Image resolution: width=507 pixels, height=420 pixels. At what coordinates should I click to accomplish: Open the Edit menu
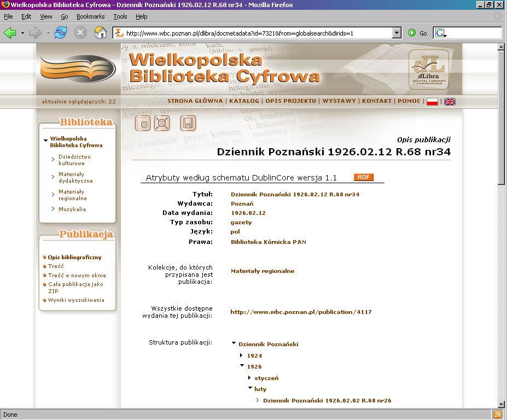[x=26, y=16]
